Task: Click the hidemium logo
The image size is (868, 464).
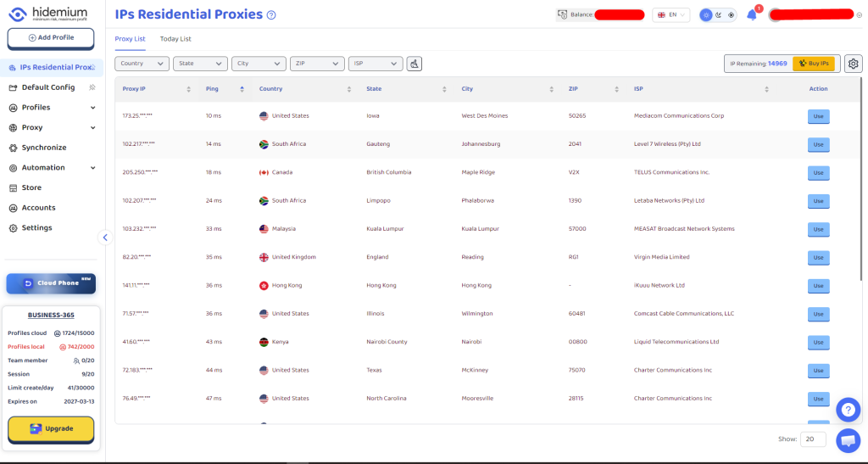Action: (x=47, y=14)
